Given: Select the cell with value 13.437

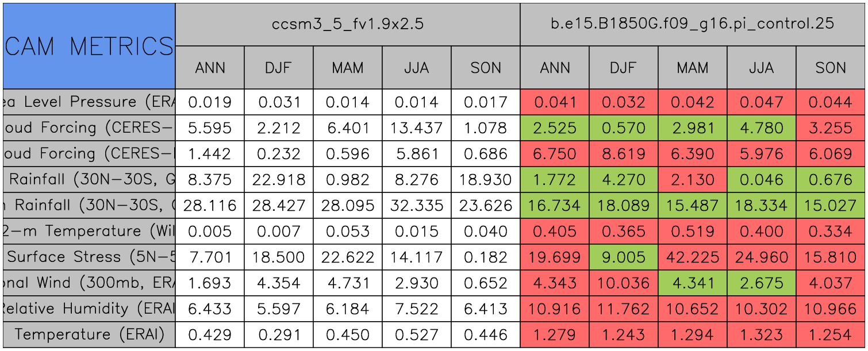Looking at the screenshot, I should (417, 128).
